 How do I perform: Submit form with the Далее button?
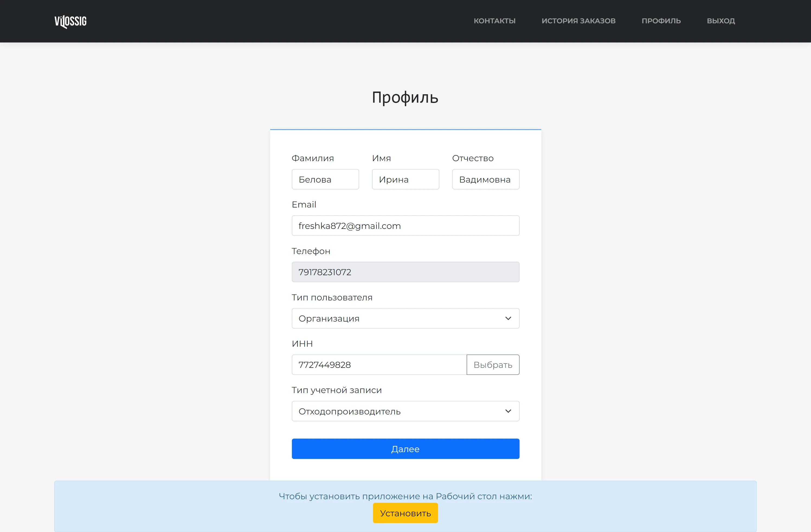point(405,449)
